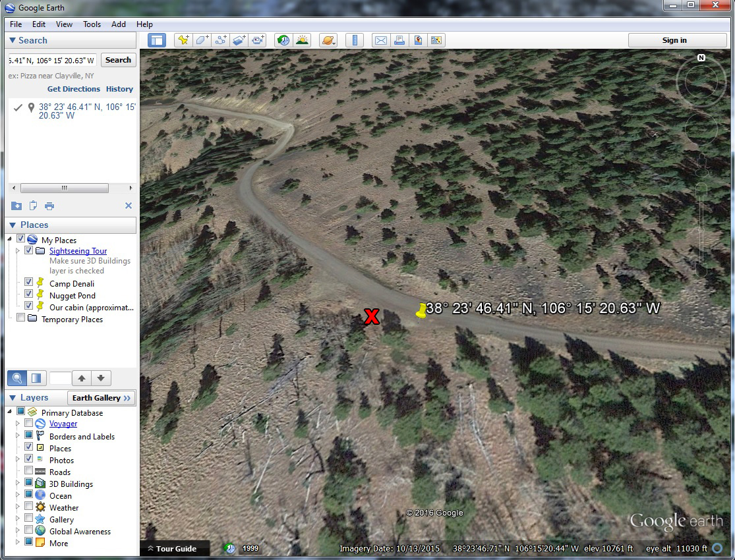This screenshot has width=735, height=560.
Task: Expand the Borders and Labels layer
Action: tap(18, 435)
